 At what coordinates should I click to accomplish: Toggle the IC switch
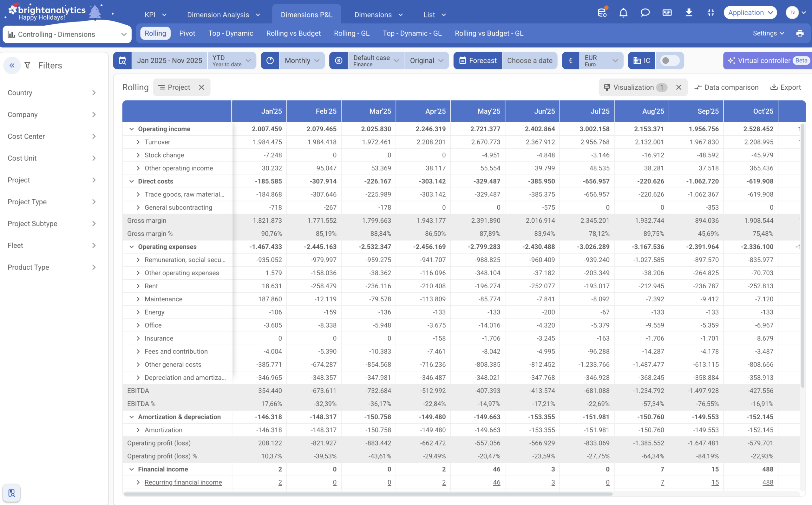click(x=669, y=61)
